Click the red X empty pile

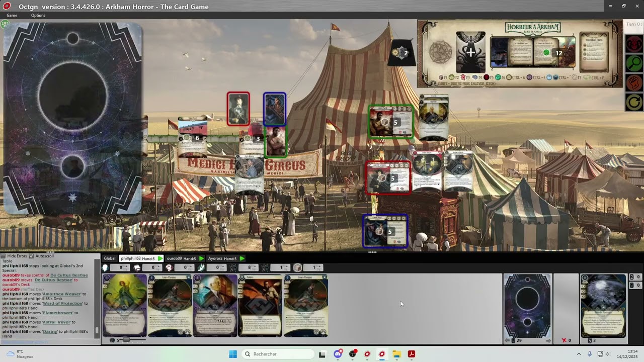coord(564,340)
